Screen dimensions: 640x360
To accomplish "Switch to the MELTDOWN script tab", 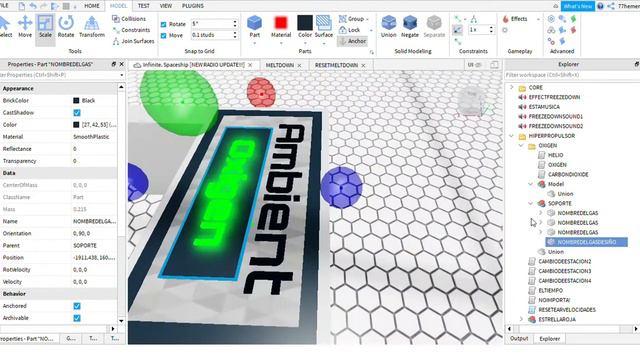I will [280, 65].
